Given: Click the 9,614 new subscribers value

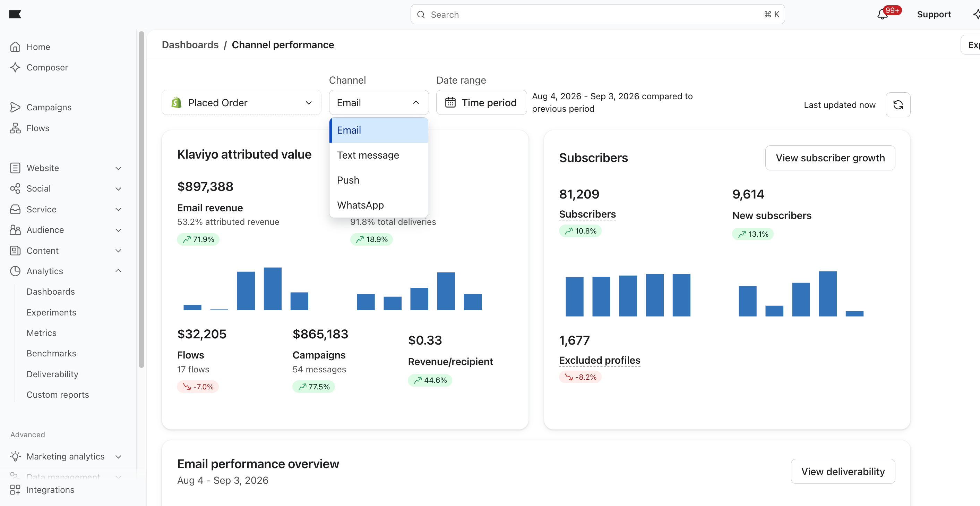Looking at the screenshot, I should pyautogui.click(x=748, y=194).
